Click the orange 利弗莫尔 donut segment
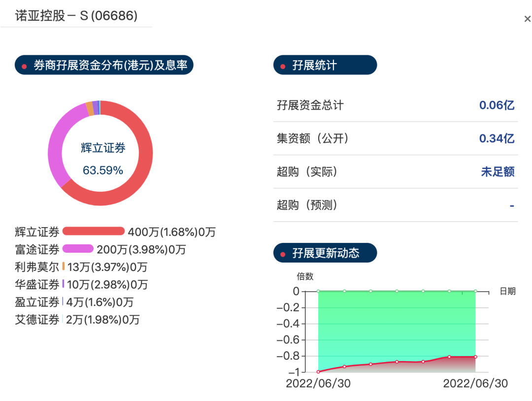 90,108
